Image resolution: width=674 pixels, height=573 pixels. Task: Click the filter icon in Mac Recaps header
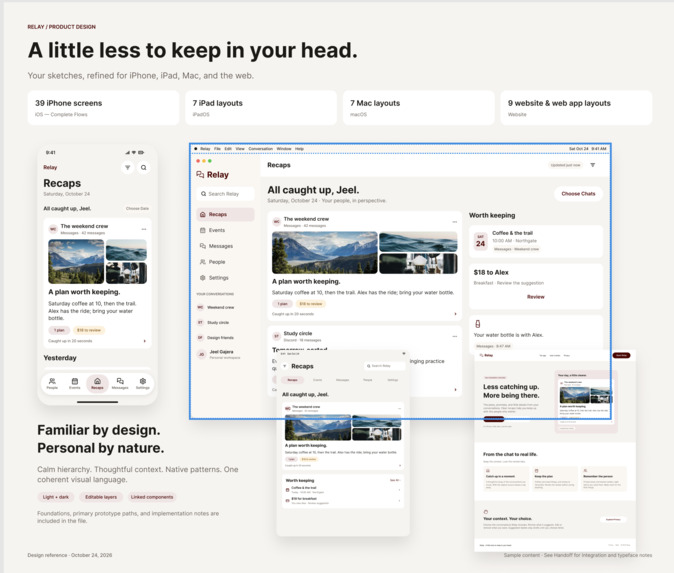[x=593, y=165]
